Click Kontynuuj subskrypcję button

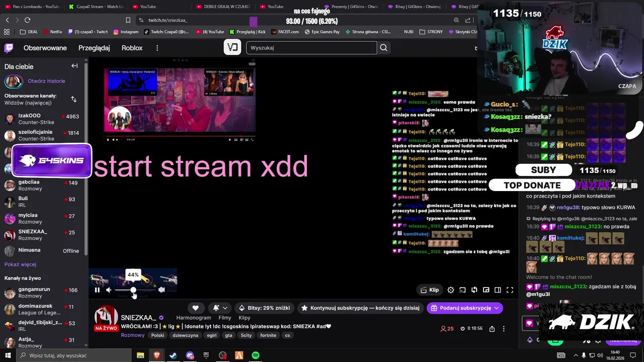(360, 308)
